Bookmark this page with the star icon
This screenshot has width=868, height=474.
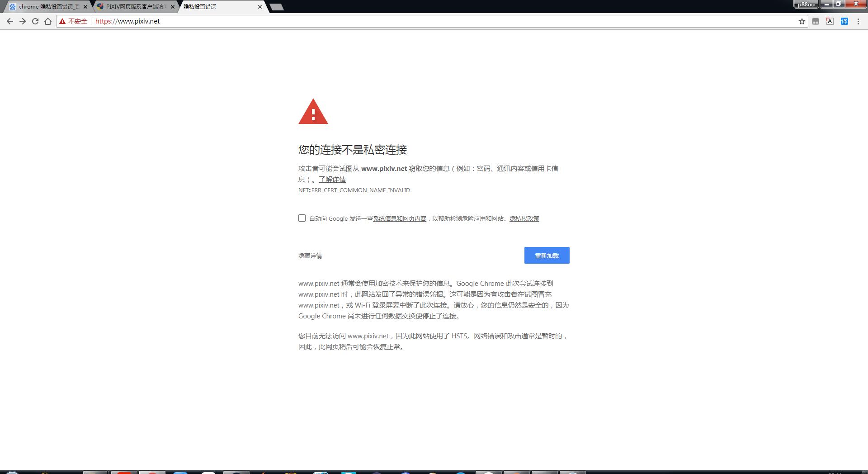click(802, 21)
